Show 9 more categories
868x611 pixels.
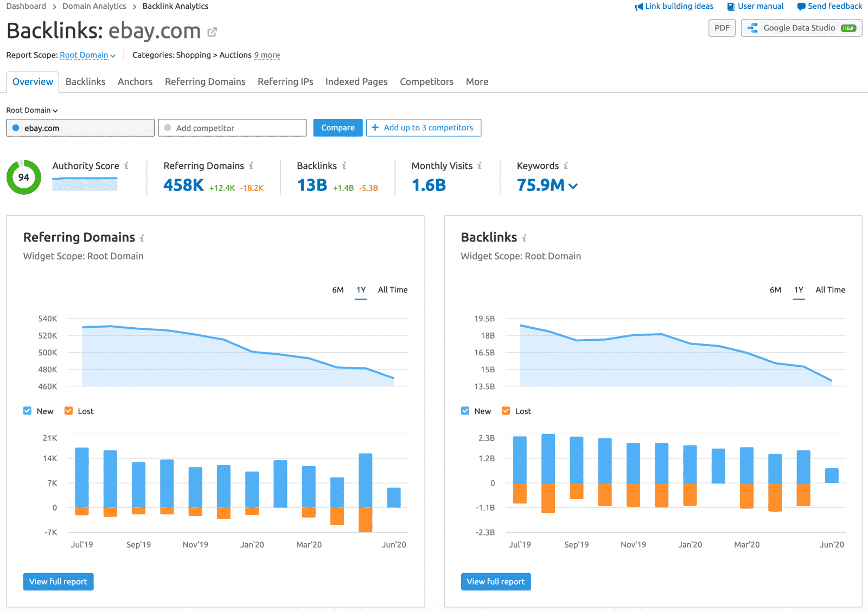267,55
